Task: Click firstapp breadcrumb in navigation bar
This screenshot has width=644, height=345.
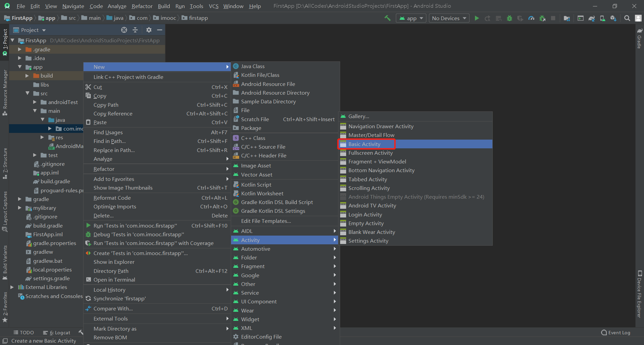Action: click(x=195, y=18)
